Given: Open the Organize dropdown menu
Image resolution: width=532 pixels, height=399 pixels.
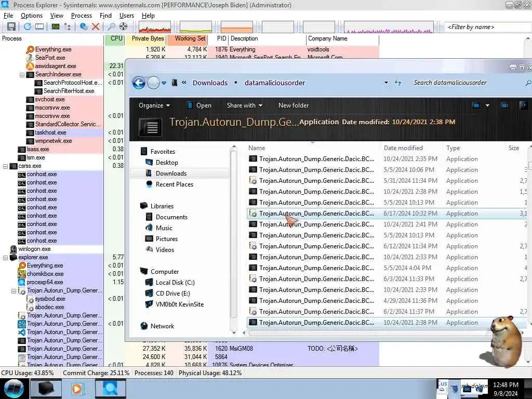Looking at the screenshot, I should coord(154,105).
